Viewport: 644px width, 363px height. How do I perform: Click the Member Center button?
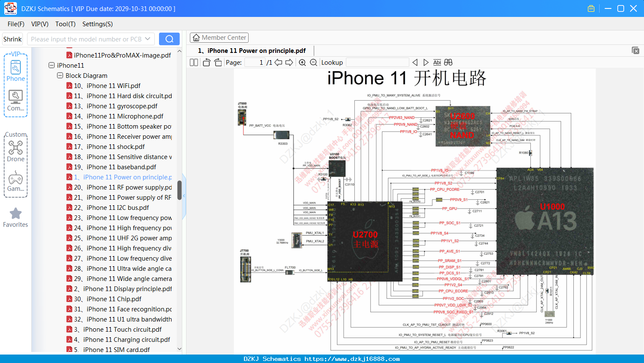pyautogui.click(x=219, y=38)
